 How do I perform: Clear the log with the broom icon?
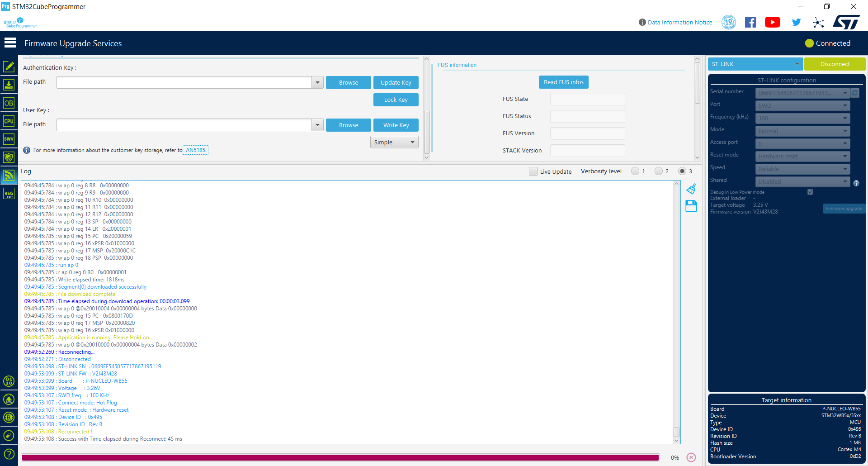click(691, 189)
